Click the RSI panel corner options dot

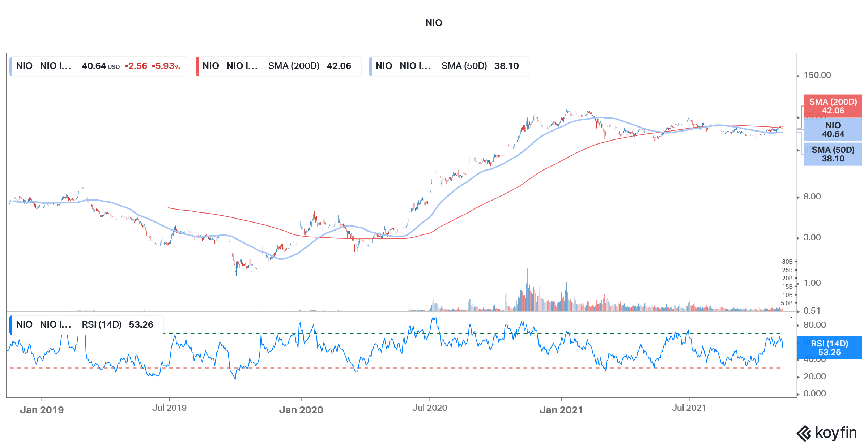pyautogui.click(x=792, y=318)
